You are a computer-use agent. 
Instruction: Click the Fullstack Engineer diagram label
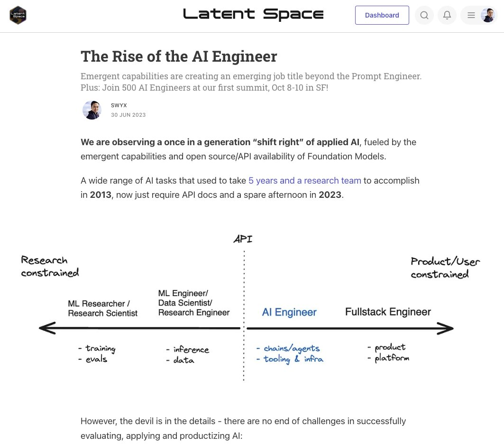[x=388, y=312]
